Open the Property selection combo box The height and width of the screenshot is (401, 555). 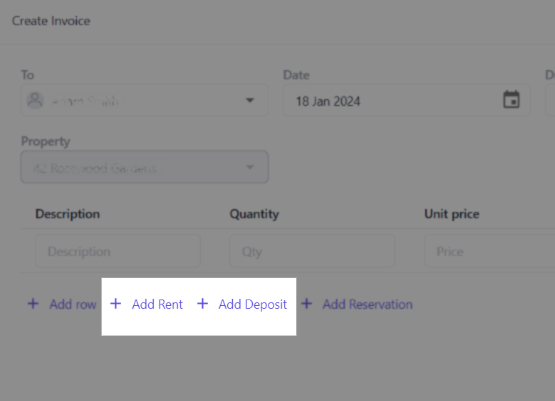144,167
